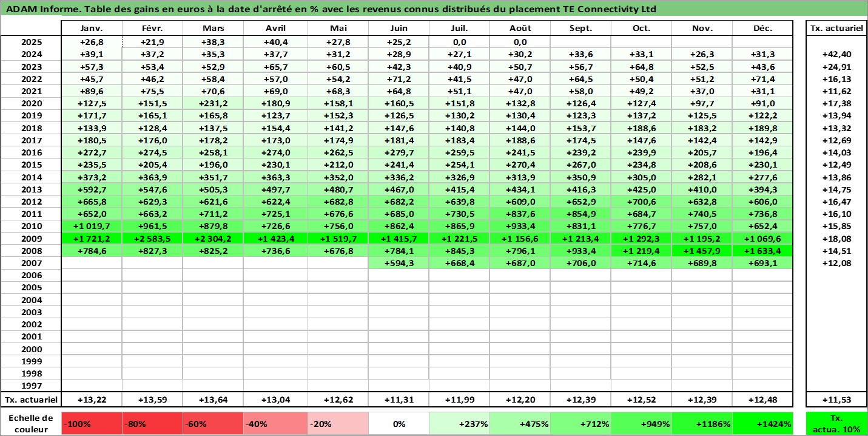Select cell +1 721,2 in 2009 row

[x=92, y=238]
